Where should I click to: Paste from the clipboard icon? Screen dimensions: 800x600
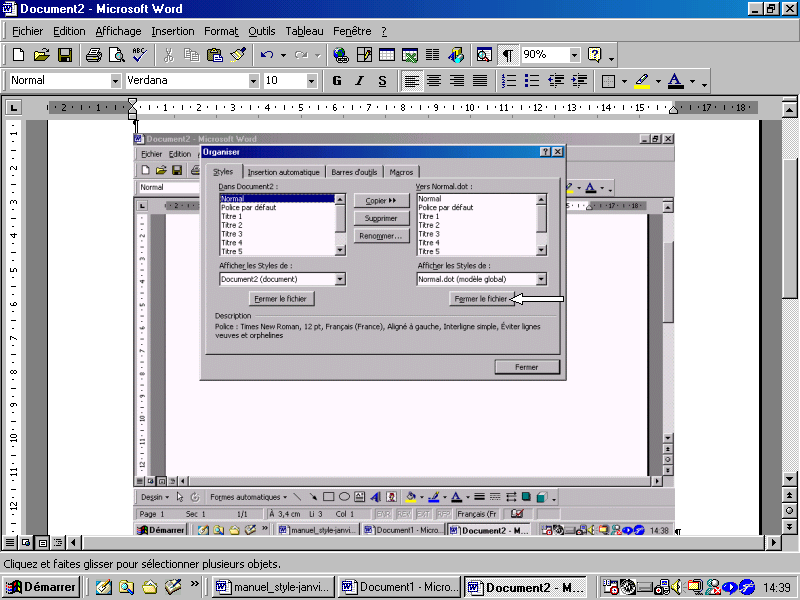point(215,55)
